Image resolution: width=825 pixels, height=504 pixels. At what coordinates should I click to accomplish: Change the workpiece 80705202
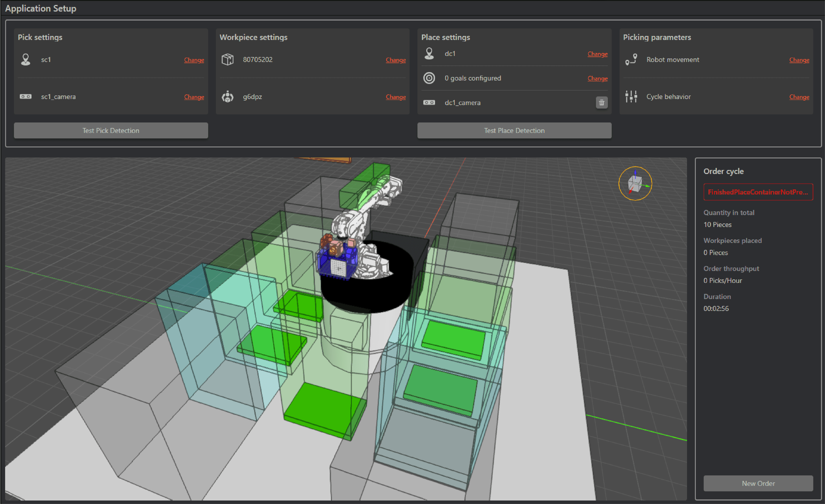(x=395, y=60)
